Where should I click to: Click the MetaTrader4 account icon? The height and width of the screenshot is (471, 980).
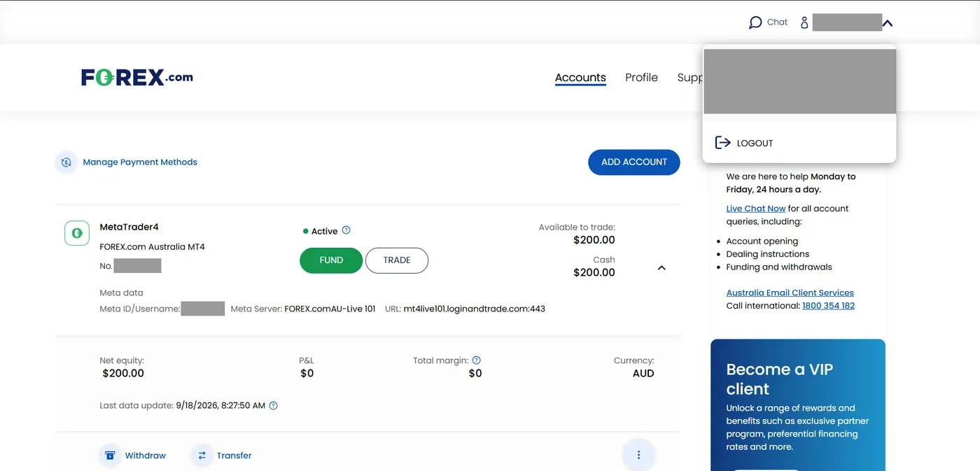[x=77, y=233]
